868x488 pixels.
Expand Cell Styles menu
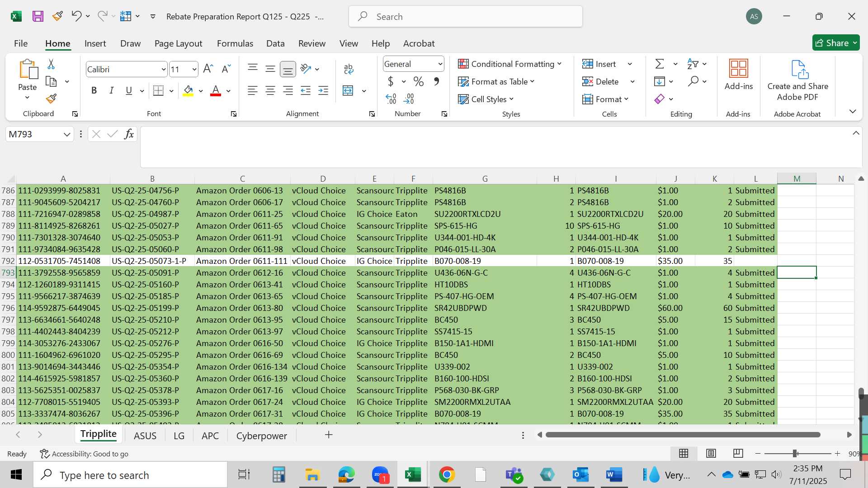click(x=486, y=99)
